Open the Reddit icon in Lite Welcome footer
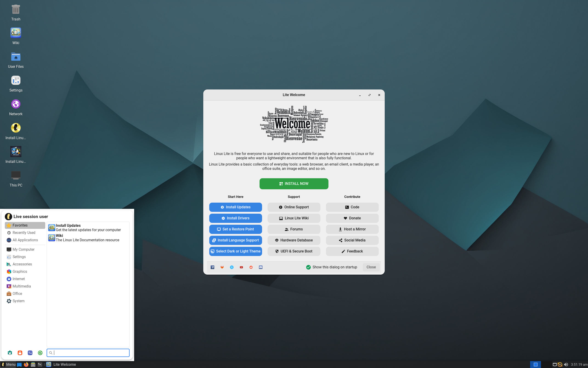588x368 pixels. [251, 267]
